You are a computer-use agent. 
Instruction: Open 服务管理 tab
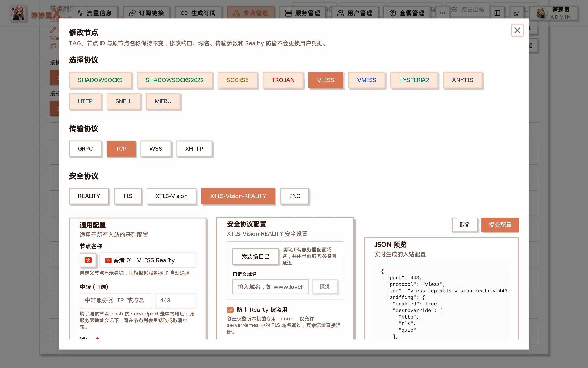pyautogui.click(x=303, y=13)
